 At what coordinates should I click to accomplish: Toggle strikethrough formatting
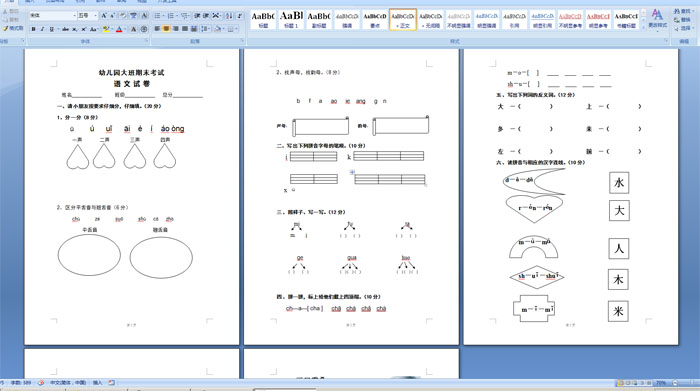coord(66,29)
